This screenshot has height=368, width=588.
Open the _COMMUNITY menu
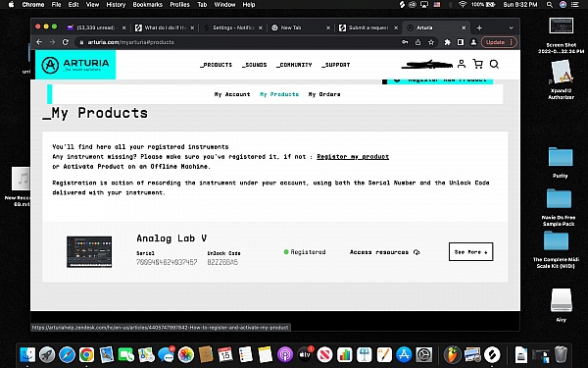[x=294, y=65]
